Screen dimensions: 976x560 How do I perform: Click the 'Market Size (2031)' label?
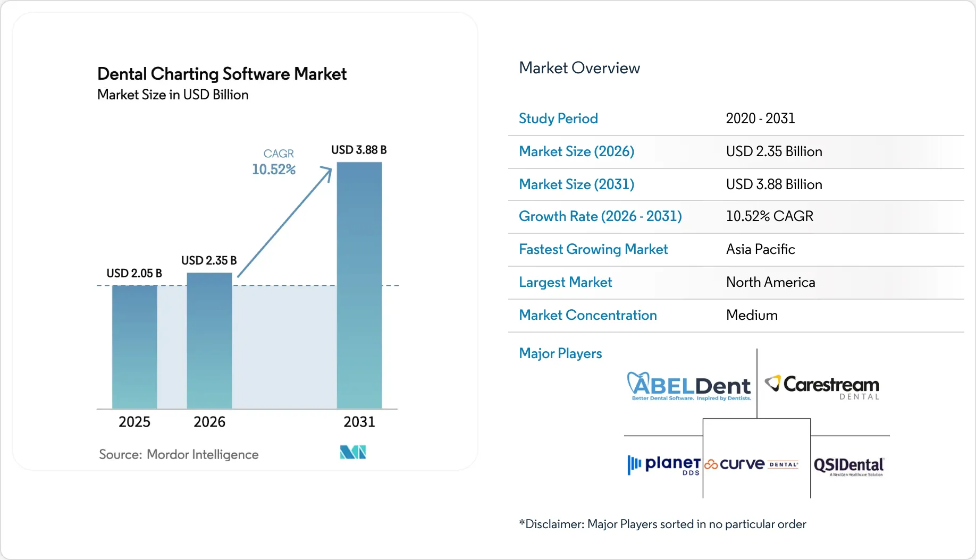tap(577, 184)
